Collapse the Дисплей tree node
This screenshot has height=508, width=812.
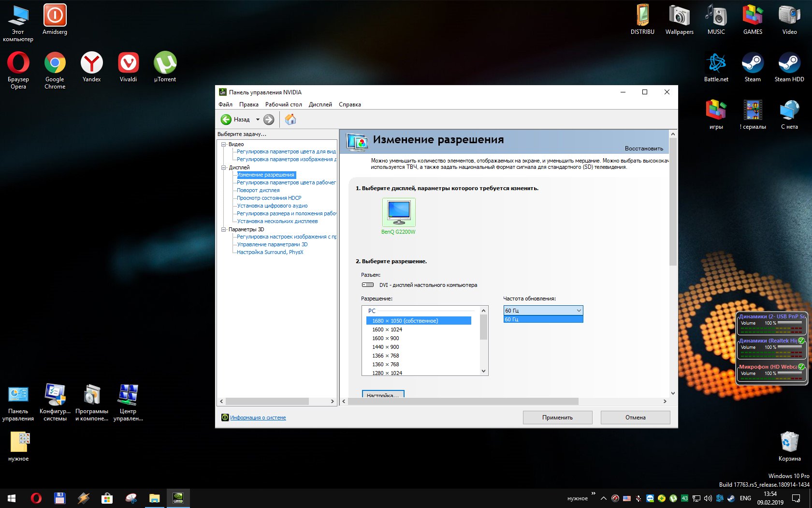point(224,167)
